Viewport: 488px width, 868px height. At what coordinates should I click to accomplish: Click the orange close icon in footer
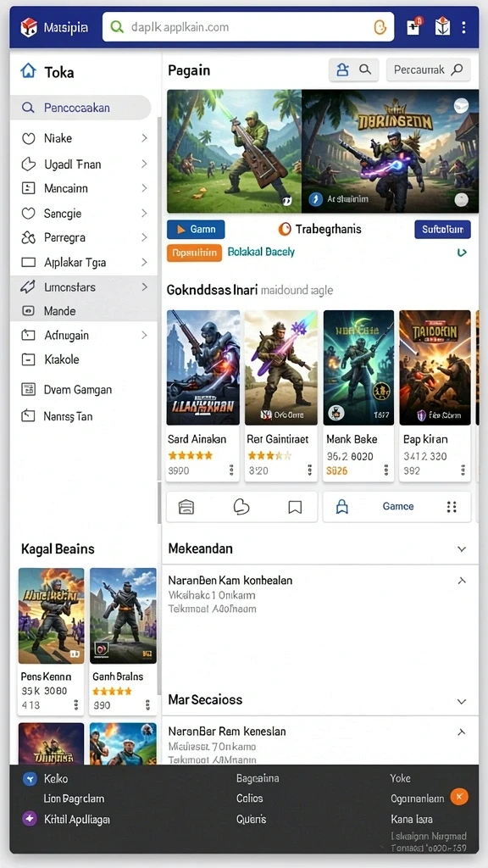click(x=459, y=797)
